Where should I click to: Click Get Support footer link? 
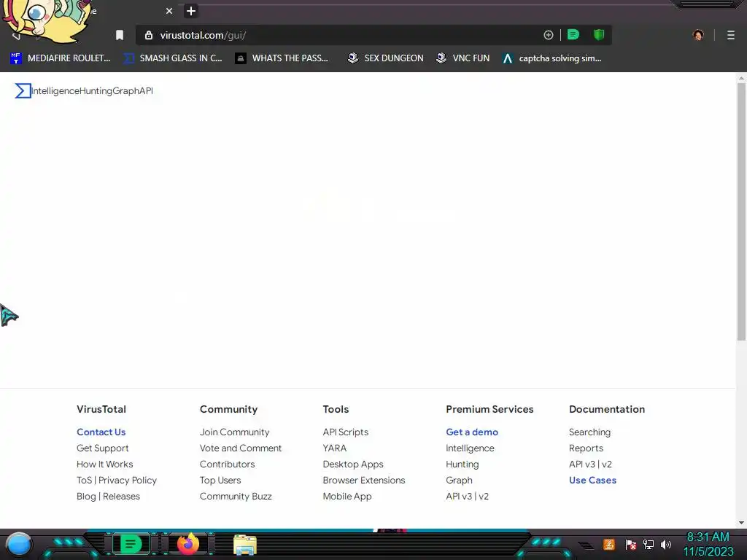[102, 448]
